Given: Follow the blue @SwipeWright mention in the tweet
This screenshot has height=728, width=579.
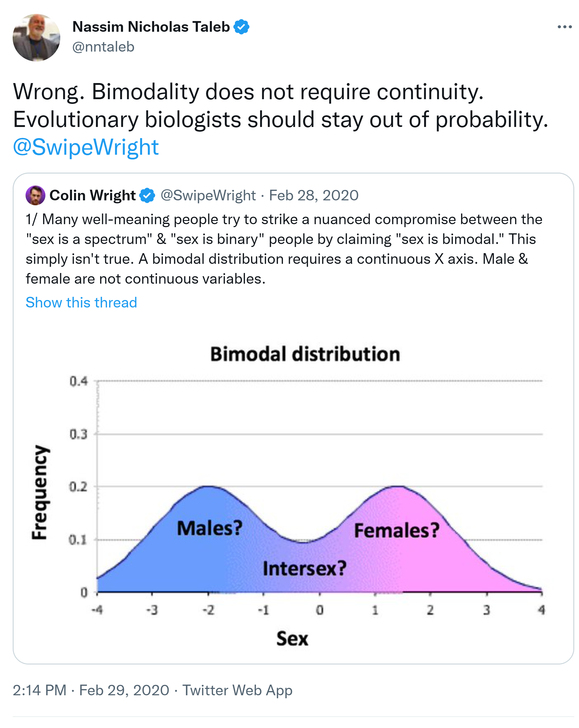Looking at the screenshot, I should pos(86,147).
